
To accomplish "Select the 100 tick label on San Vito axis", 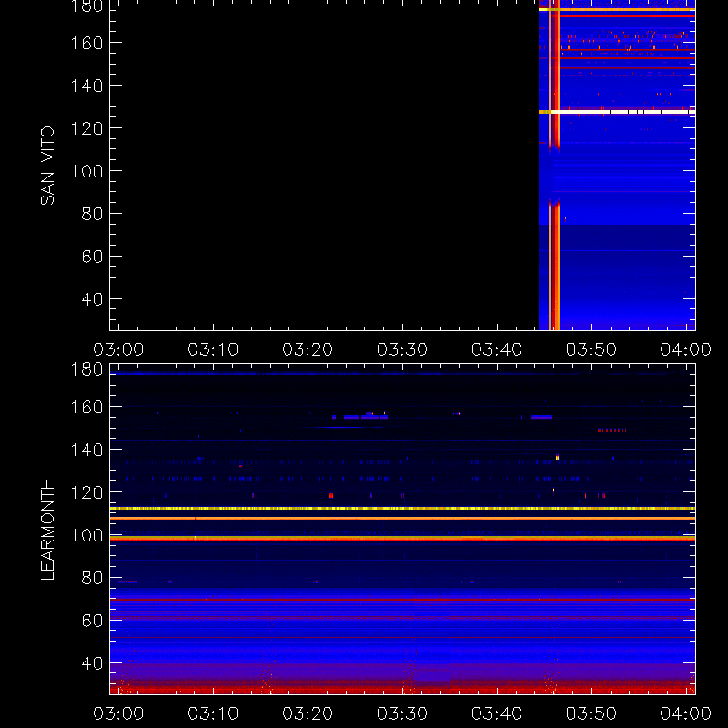I will tap(86, 171).
